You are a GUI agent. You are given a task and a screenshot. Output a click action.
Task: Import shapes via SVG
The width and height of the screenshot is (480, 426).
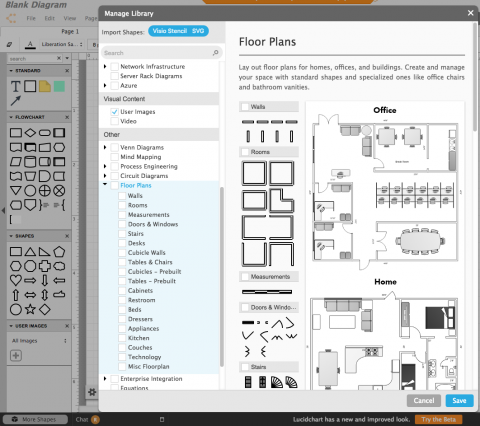point(198,31)
